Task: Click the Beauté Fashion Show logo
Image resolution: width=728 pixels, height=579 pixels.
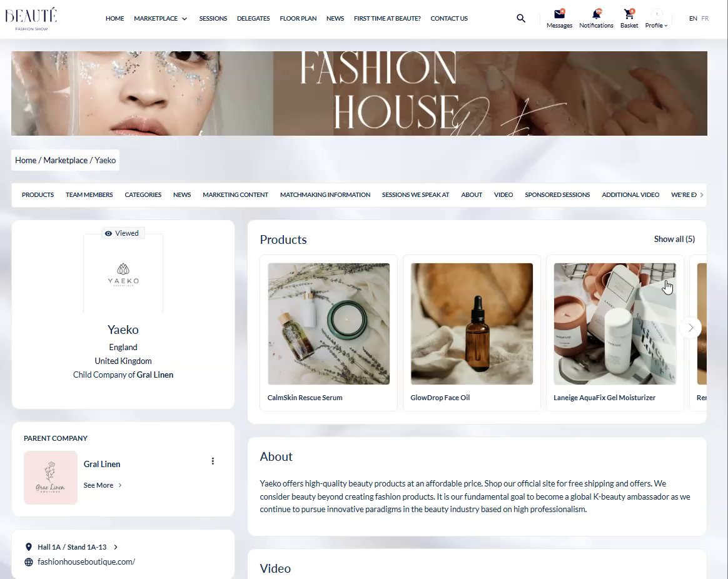Action: click(31, 19)
